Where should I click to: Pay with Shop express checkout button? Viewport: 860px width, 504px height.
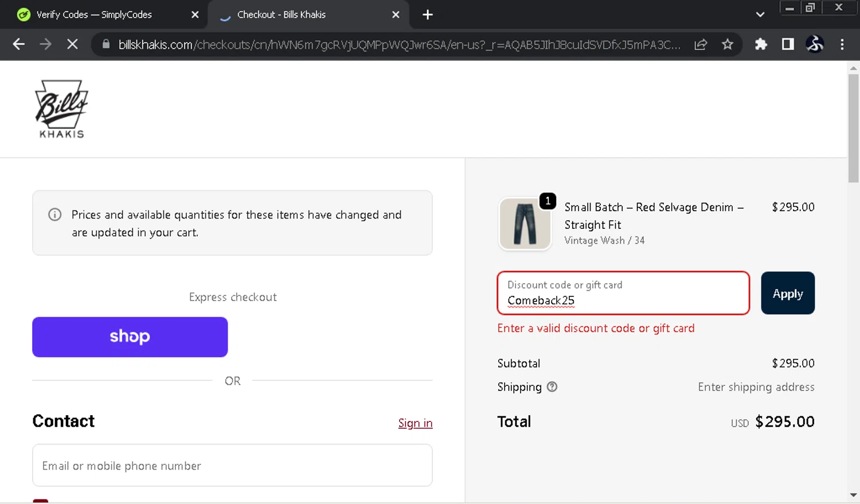point(130,337)
